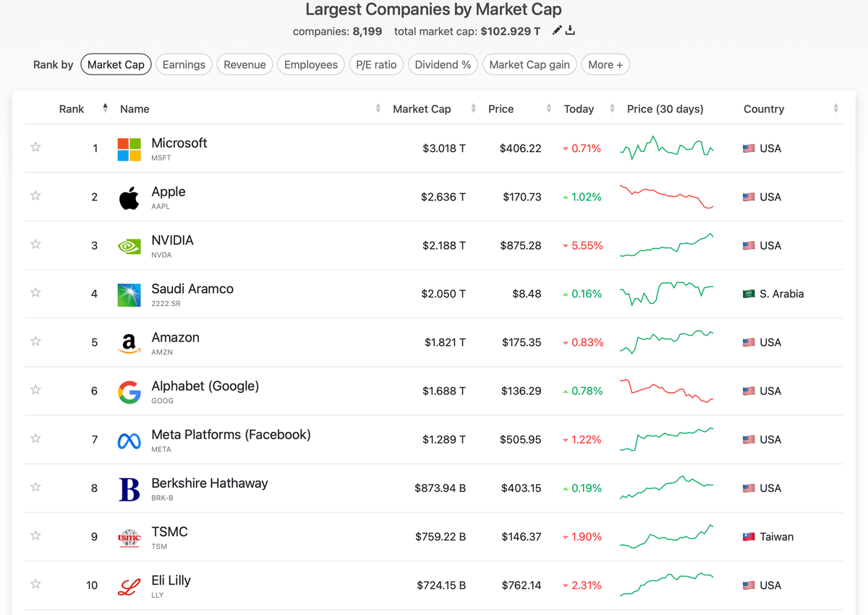The height and width of the screenshot is (615, 868).
Task: Expand the More + ranking options
Action: [605, 64]
